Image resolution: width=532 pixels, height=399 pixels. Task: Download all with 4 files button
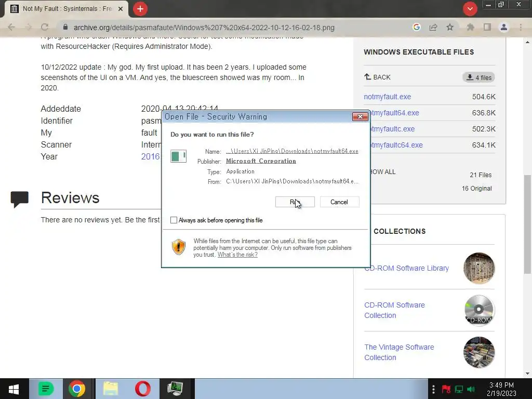pyautogui.click(x=478, y=77)
